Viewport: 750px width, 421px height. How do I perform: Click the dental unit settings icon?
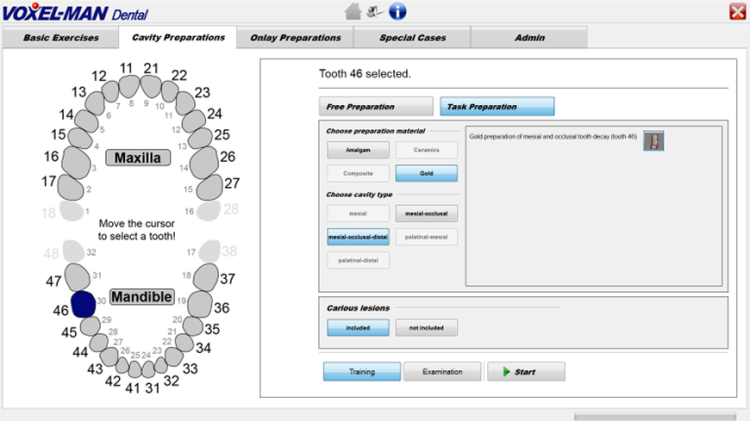tap(375, 11)
